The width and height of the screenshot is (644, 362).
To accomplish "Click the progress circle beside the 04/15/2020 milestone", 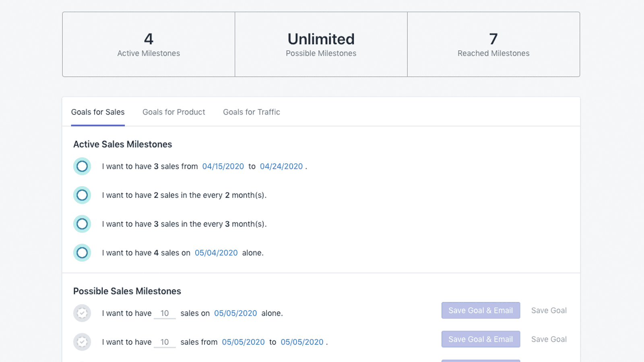I will (82, 166).
